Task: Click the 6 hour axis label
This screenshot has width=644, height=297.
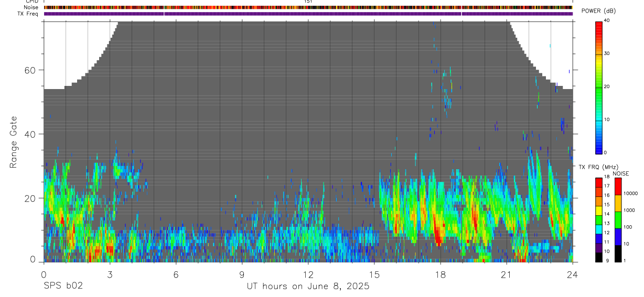Action: tap(176, 274)
